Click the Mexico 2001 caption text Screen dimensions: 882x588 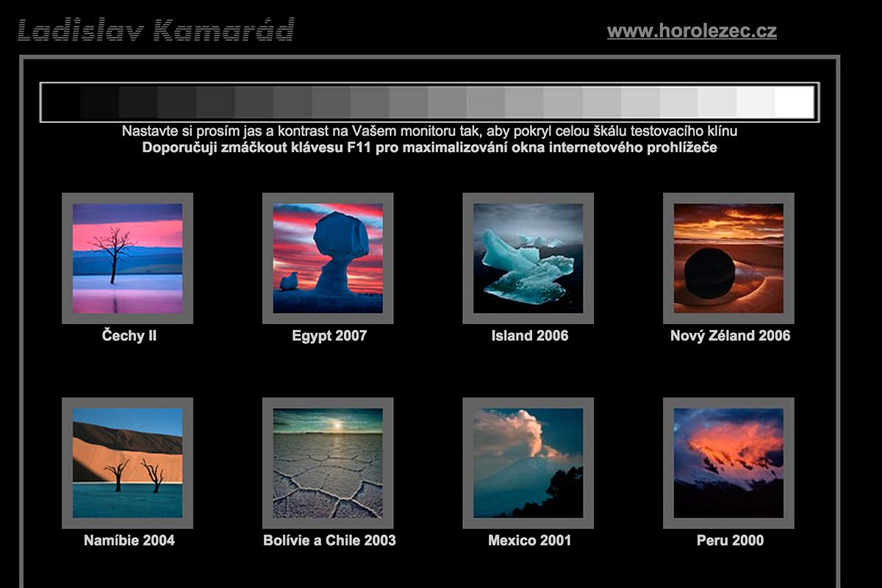coord(529,540)
